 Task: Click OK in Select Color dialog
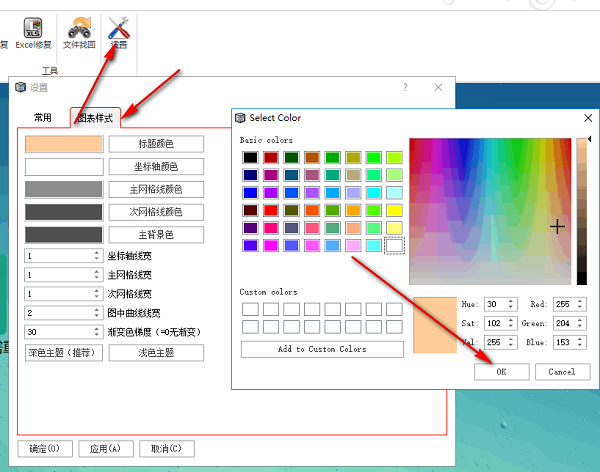[x=502, y=372]
